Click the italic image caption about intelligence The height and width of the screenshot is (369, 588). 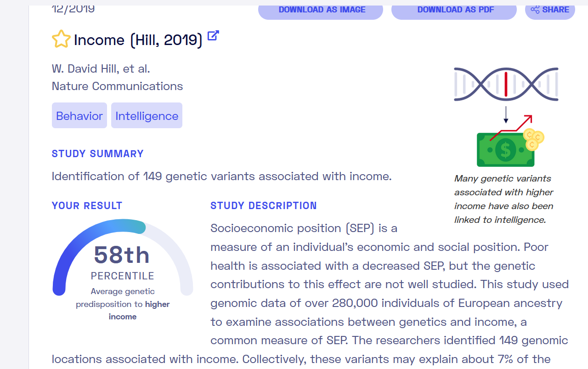(x=504, y=199)
